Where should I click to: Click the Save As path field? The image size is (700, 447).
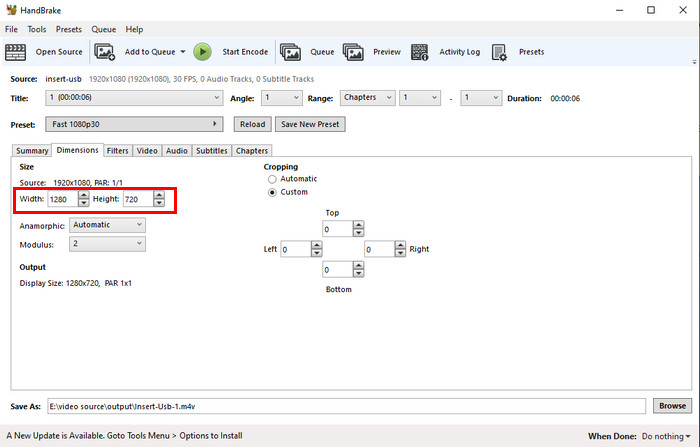[x=346, y=406]
